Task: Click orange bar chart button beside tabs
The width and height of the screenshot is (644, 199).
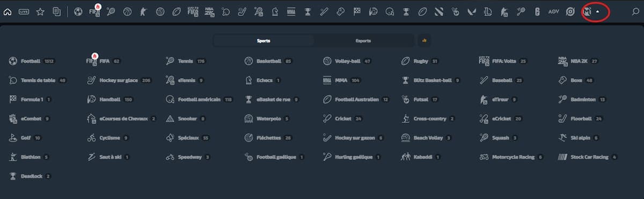Action: (x=424, y=40)
